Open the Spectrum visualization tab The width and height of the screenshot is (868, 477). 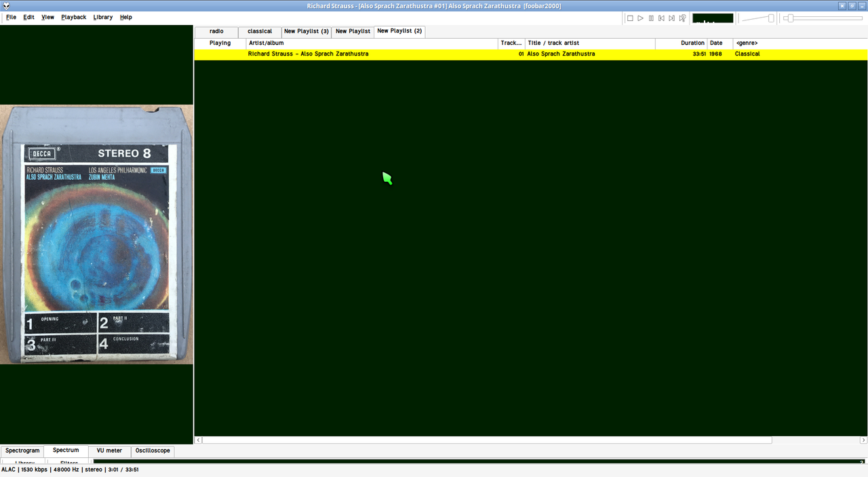point(66,451)
